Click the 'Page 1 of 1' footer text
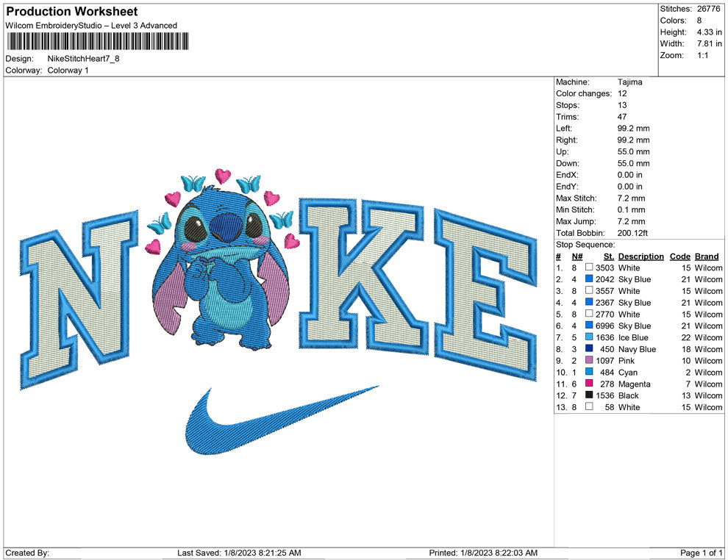This screenshot has height=560, width=728. point(701,553)
